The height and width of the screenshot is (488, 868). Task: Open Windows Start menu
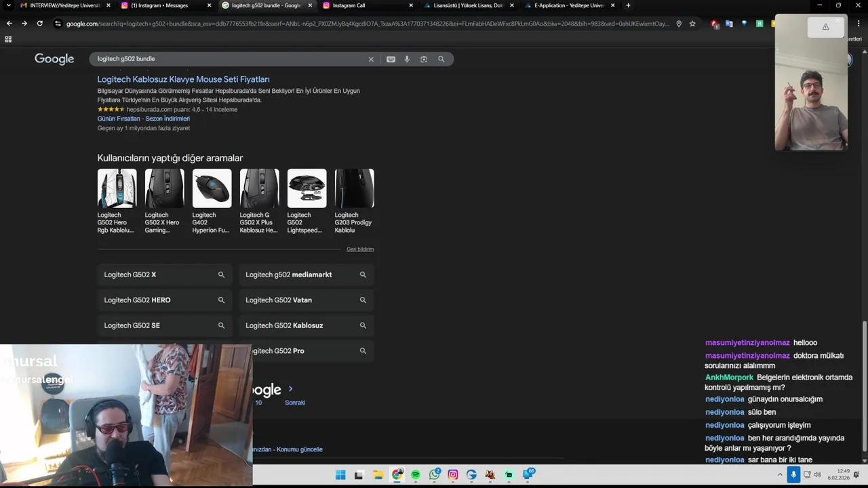[340, 474]
